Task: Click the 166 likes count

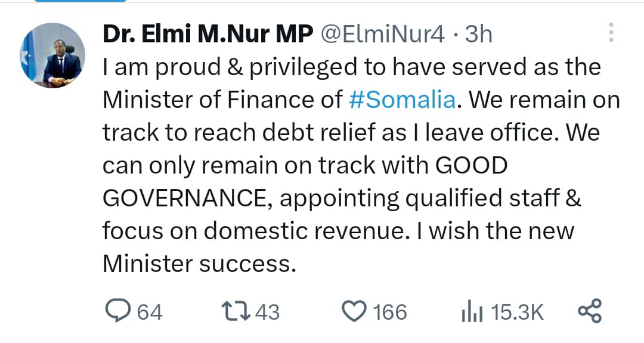Action: tap(390, 312)
